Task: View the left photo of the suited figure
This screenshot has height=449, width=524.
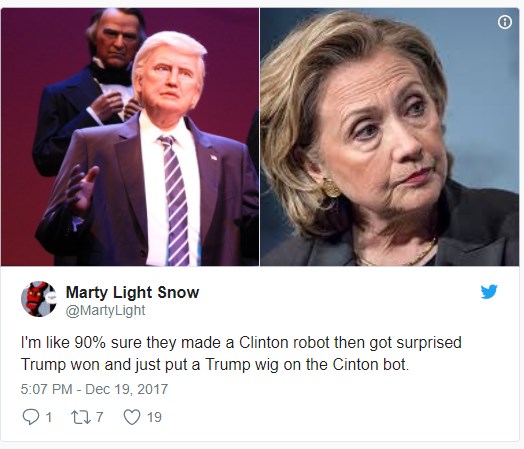Action: pyautogui.click(x=130, y=137)
